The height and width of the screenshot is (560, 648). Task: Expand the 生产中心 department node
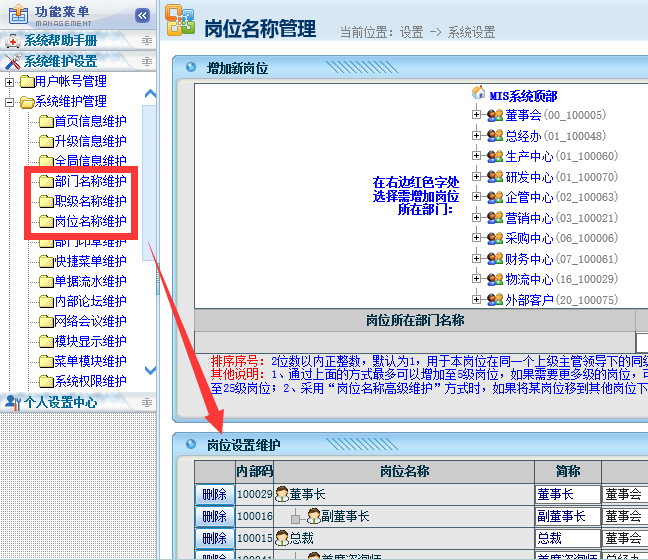(x=477, y=156)
